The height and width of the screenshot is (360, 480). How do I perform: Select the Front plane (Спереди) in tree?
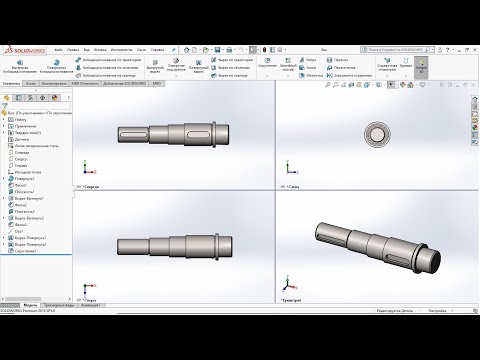coord(19,152)
